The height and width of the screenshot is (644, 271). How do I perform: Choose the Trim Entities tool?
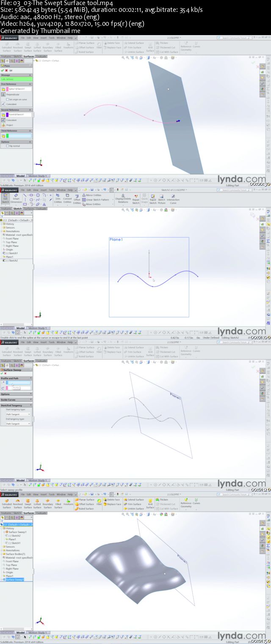pos(58,199)
